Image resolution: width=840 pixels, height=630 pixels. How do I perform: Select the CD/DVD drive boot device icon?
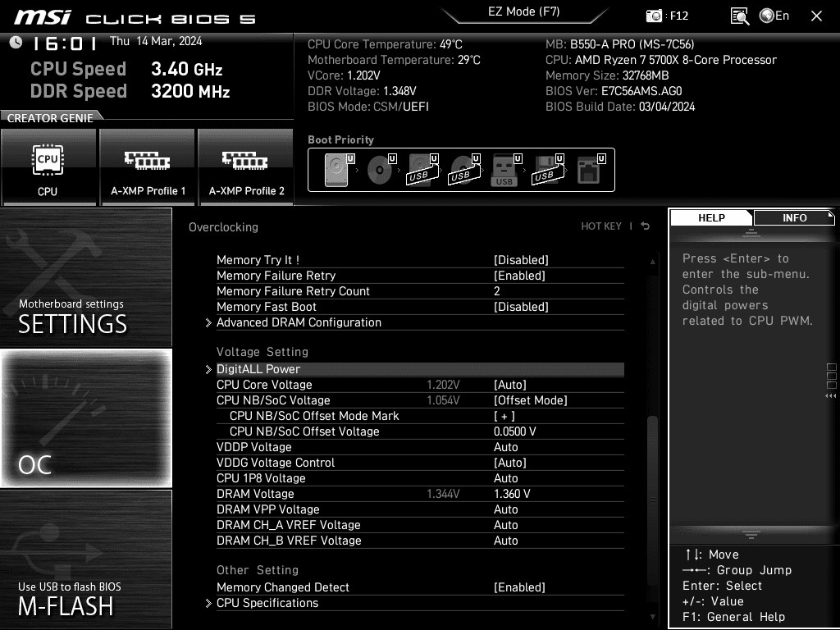click(x=381, y=170)
